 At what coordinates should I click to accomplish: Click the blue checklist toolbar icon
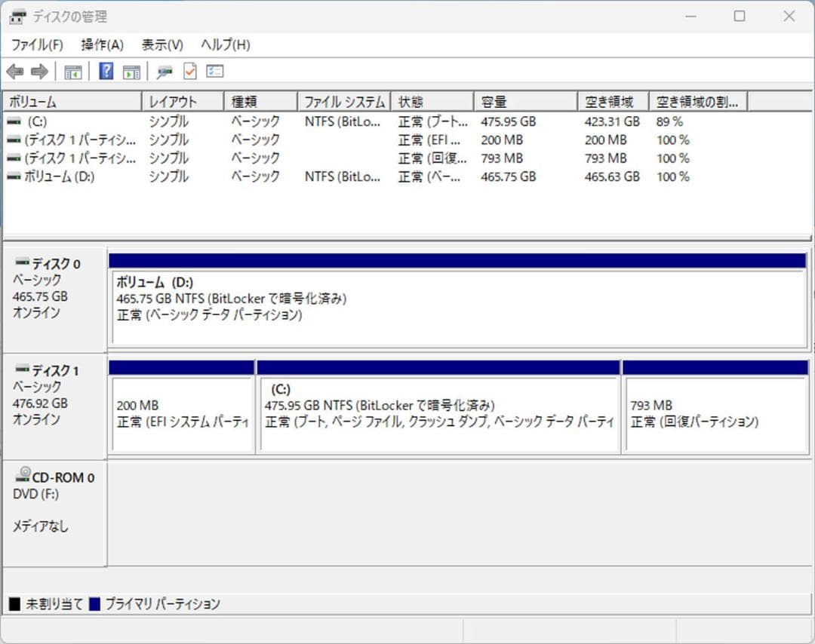pos(215,71)
